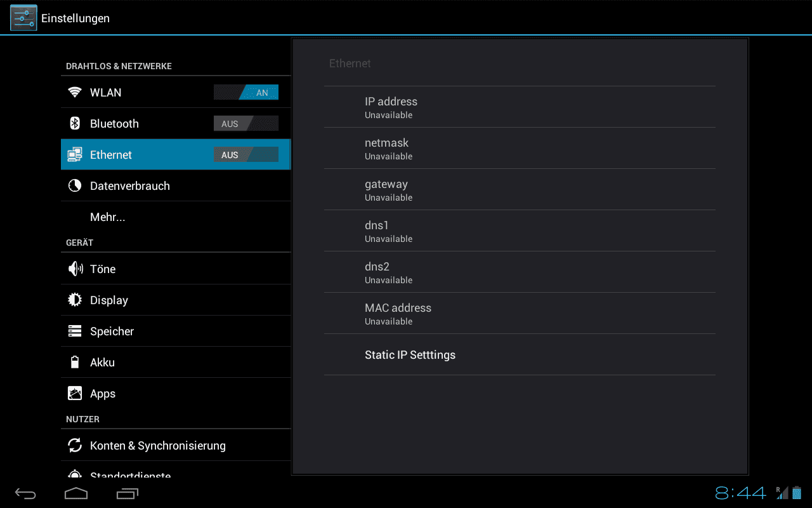The image size is (812, 508).
Task: Select the MAC address row
Action: pyautogui.click(x=520, y=313)
